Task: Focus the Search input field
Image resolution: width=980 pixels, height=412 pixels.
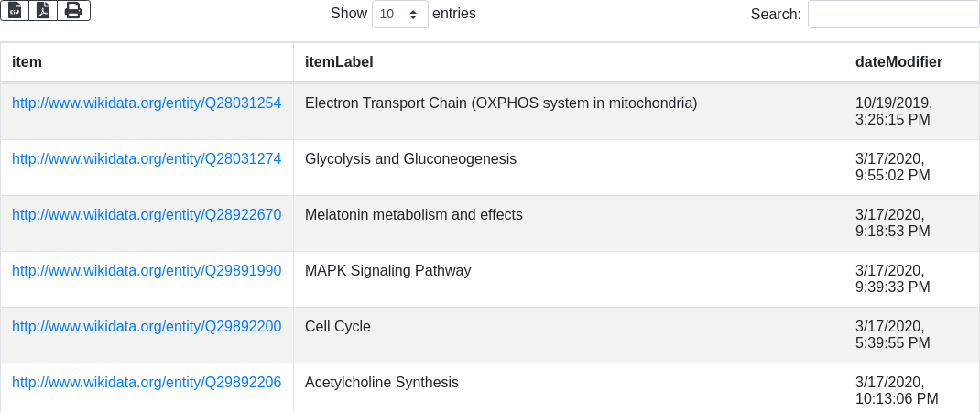Action: point(893,14)
